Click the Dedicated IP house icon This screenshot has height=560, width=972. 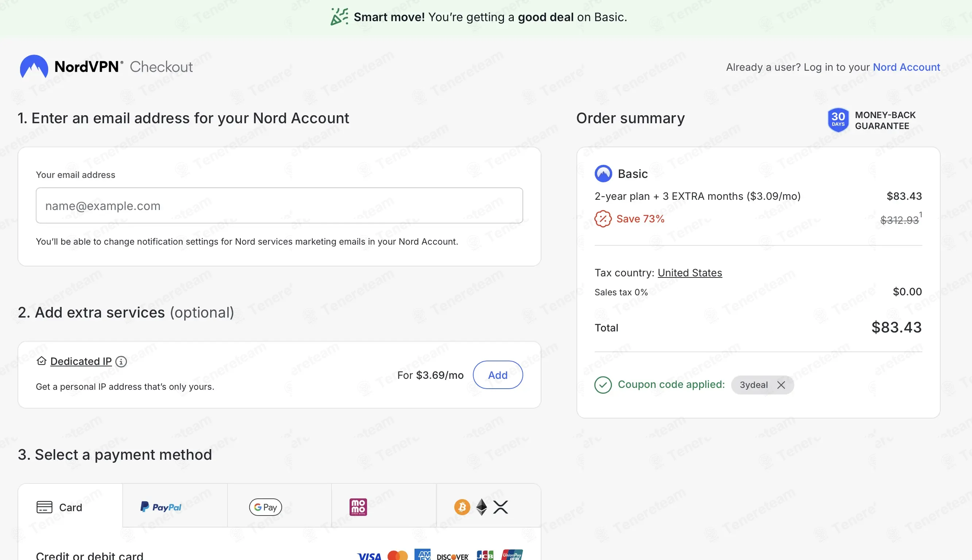[42, 361]
